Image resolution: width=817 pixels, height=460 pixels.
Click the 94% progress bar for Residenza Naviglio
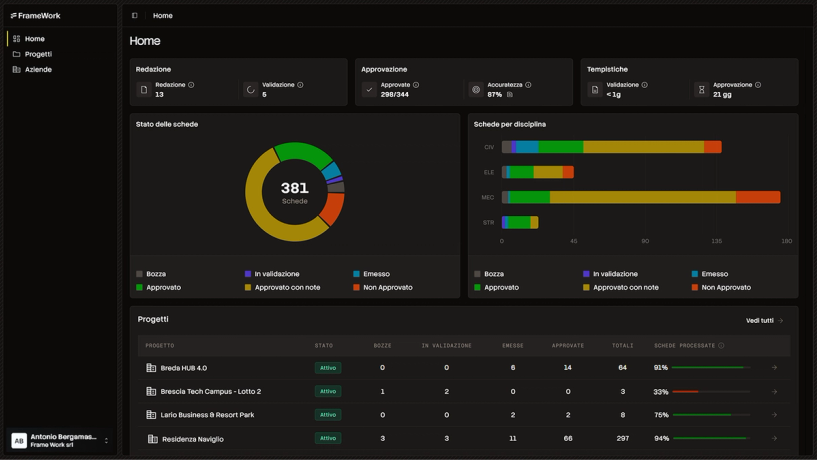(x=711, y=439)
